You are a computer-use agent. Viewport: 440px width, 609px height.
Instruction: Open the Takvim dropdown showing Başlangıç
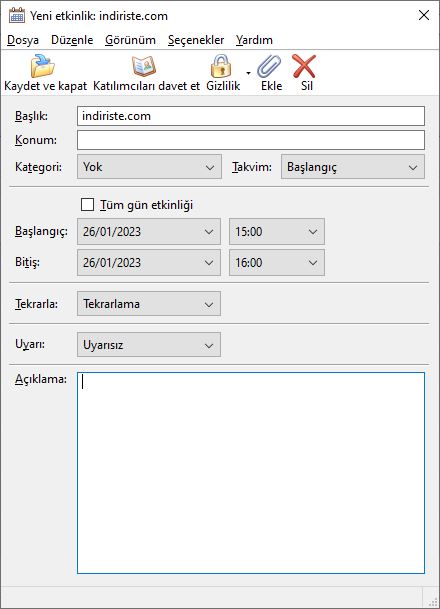point(353,167)
